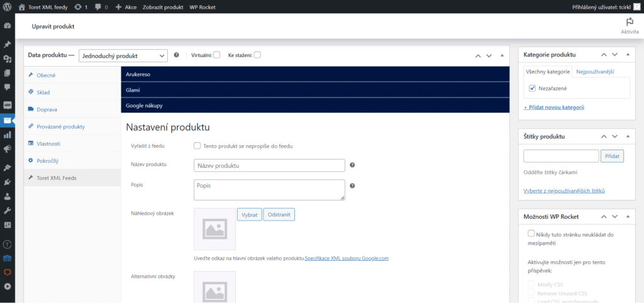Screen dimensions: 644x303
Task: Expand the Glami section
Action: 315,89
